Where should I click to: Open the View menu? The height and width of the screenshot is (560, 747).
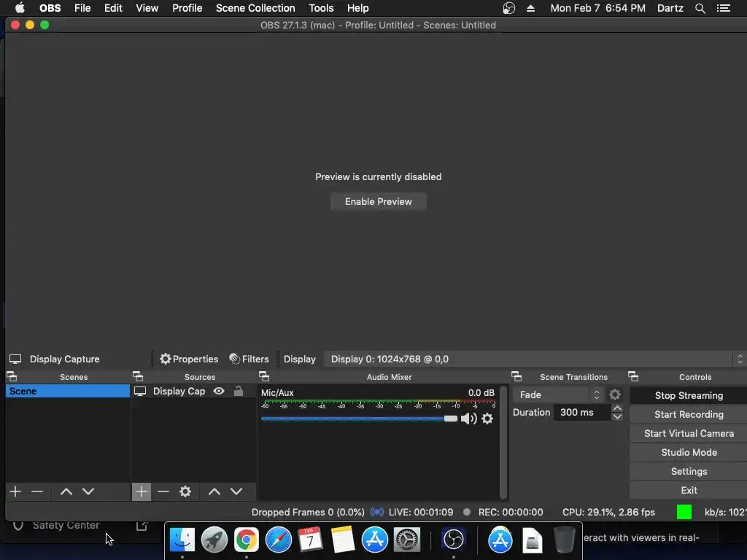(147, 8)
